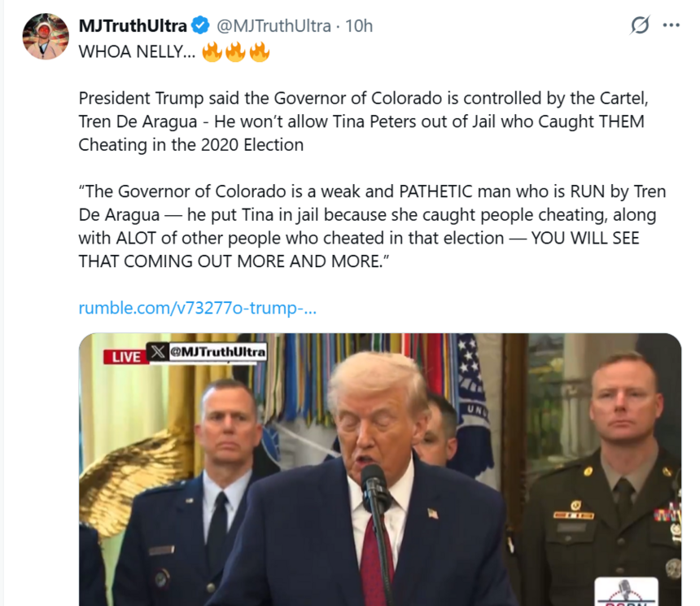
Task: Click the last fire emoji in the row
Action: tap(260, 52)
